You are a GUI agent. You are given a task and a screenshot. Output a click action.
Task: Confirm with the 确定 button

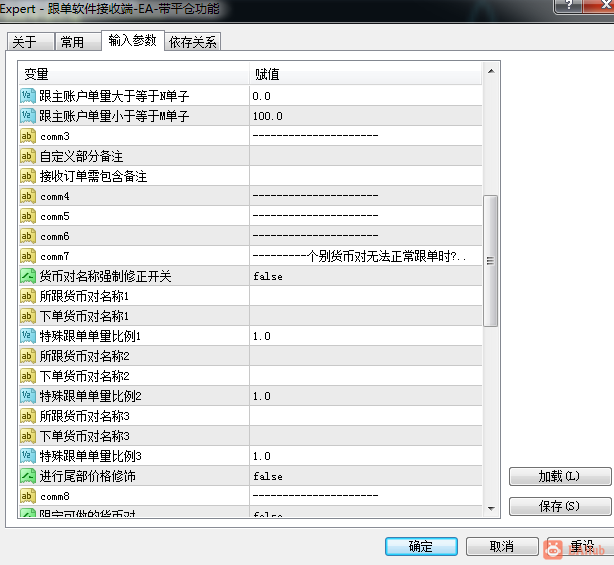click(x=421, y=546)
